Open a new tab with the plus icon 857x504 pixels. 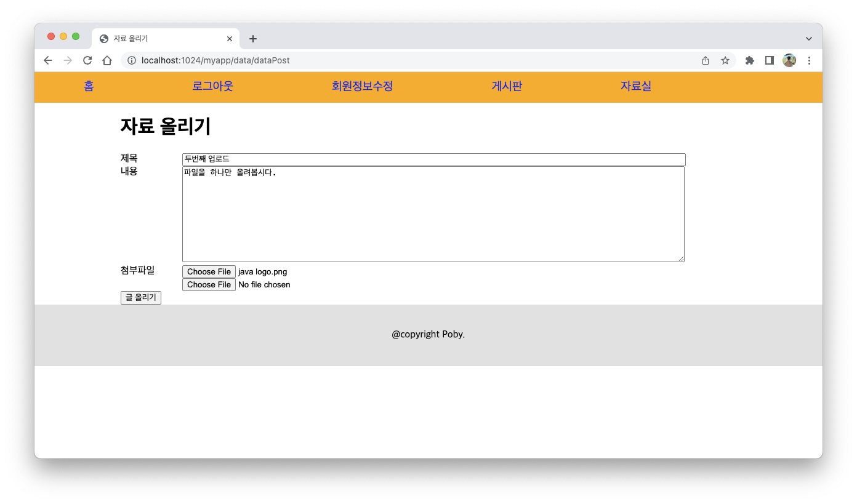pos(252,39)
